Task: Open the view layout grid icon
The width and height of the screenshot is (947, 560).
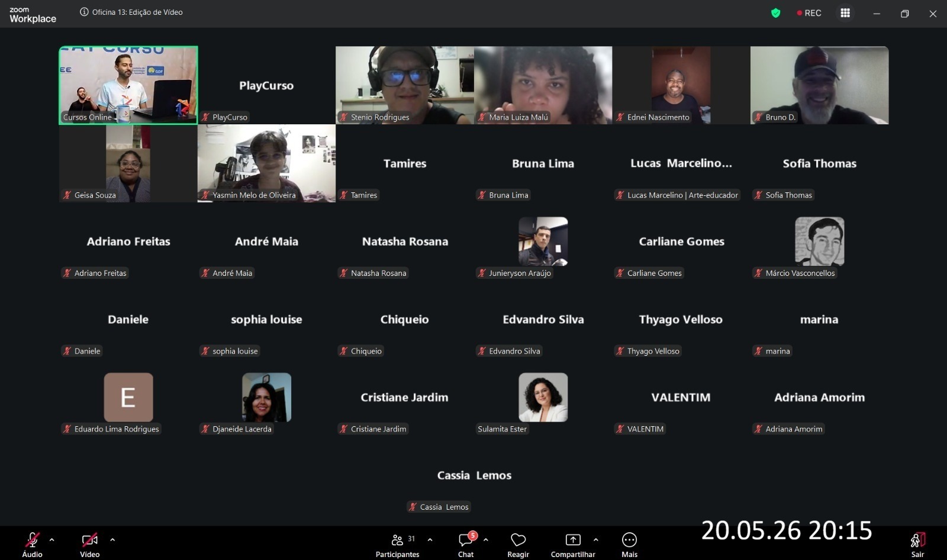Action: [845, 13]
